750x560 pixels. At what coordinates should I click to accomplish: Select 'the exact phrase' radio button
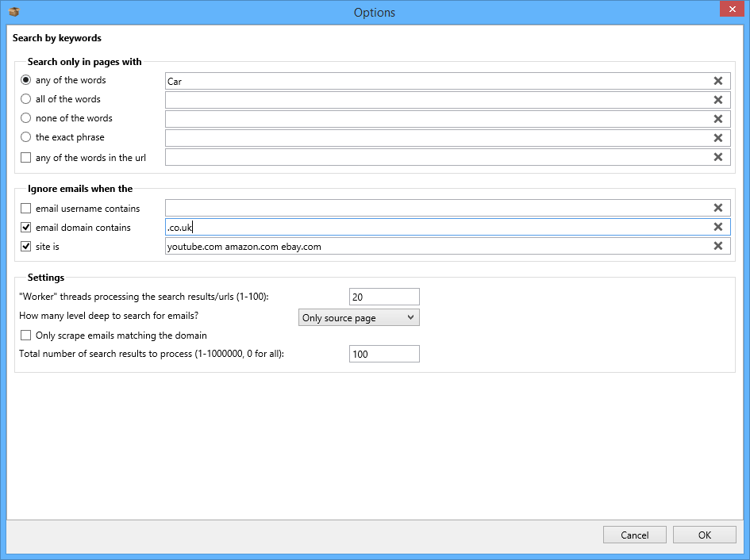[x=26, y=137]
